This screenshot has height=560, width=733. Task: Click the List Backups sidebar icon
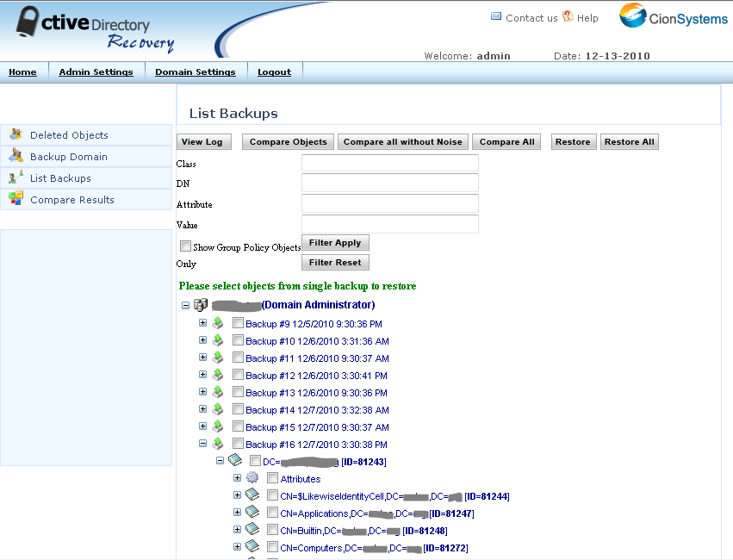(15, 177)
